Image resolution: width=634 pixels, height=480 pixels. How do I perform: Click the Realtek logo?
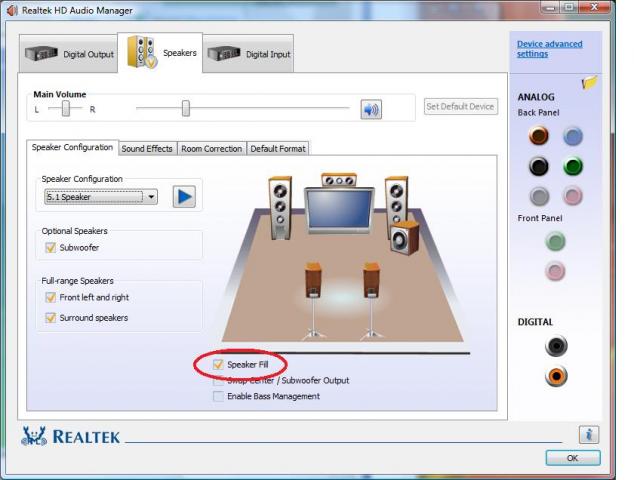[x=70, y=436]
